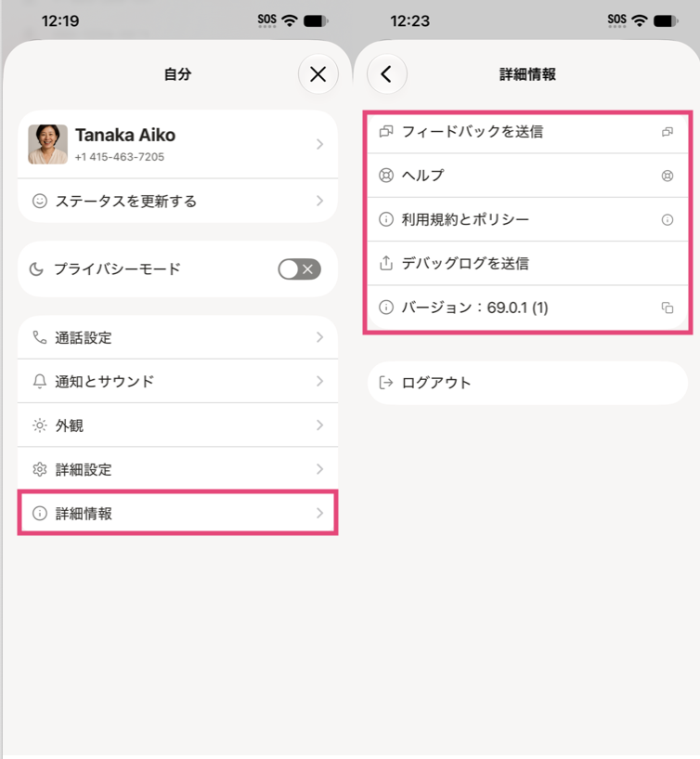Open 詳細設定 menu entry
700x759 pixels.
[x=177, y=469]
